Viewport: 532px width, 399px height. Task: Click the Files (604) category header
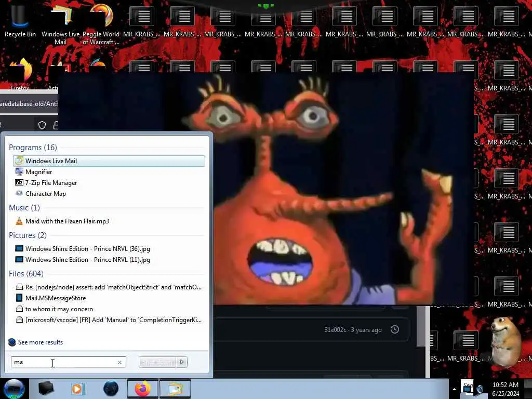(x=26, y=273)
